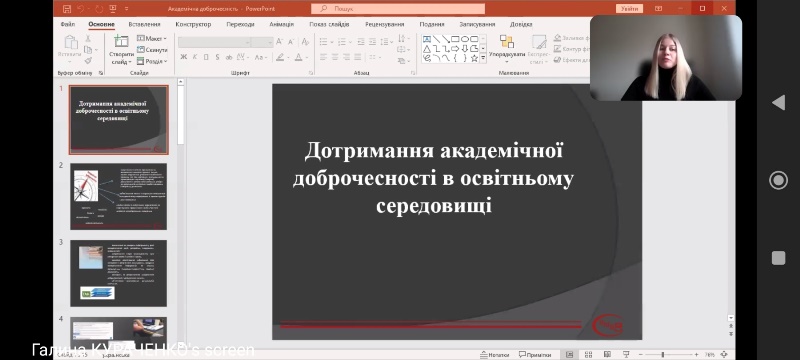Expand the Розділ section dropdown

152,61
